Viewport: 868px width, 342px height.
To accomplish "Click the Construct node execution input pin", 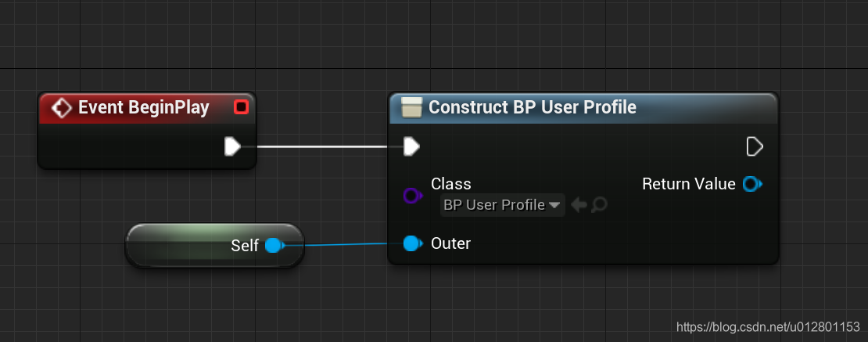I will click(411, 147).
